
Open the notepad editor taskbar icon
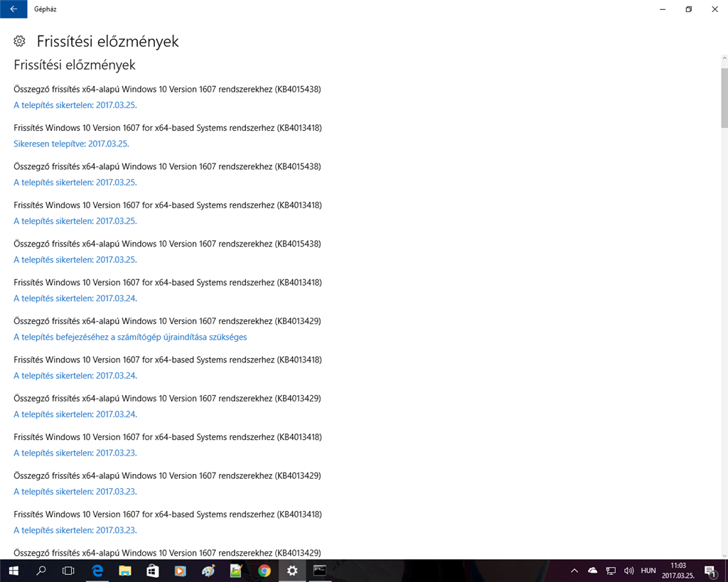[x=236, y=571]
